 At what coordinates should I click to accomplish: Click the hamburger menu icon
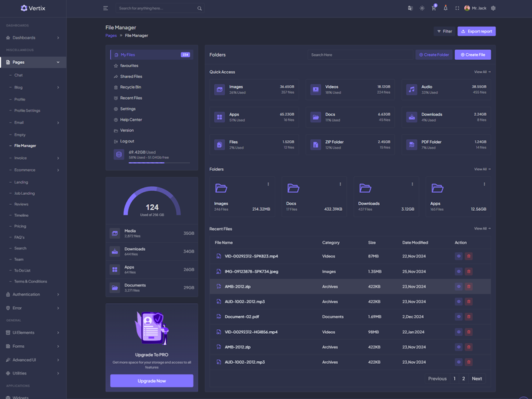click(105, 8)
